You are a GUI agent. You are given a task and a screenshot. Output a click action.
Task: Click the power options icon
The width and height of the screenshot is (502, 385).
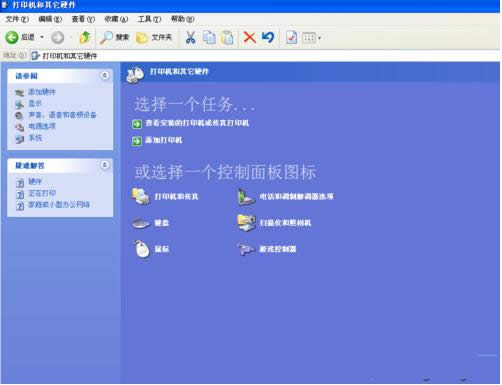pos(20,127)
